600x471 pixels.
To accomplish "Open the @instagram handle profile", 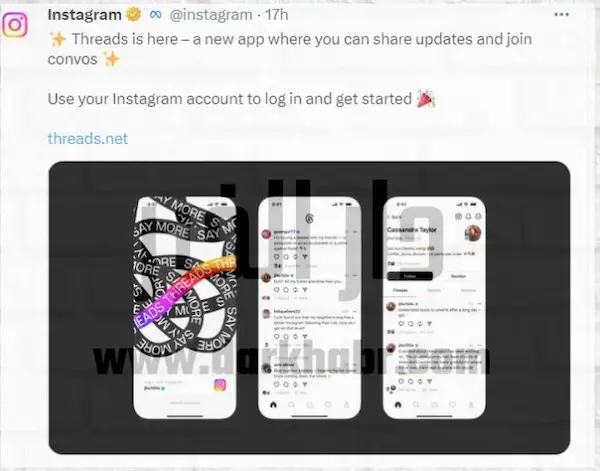I will [211, 15].
